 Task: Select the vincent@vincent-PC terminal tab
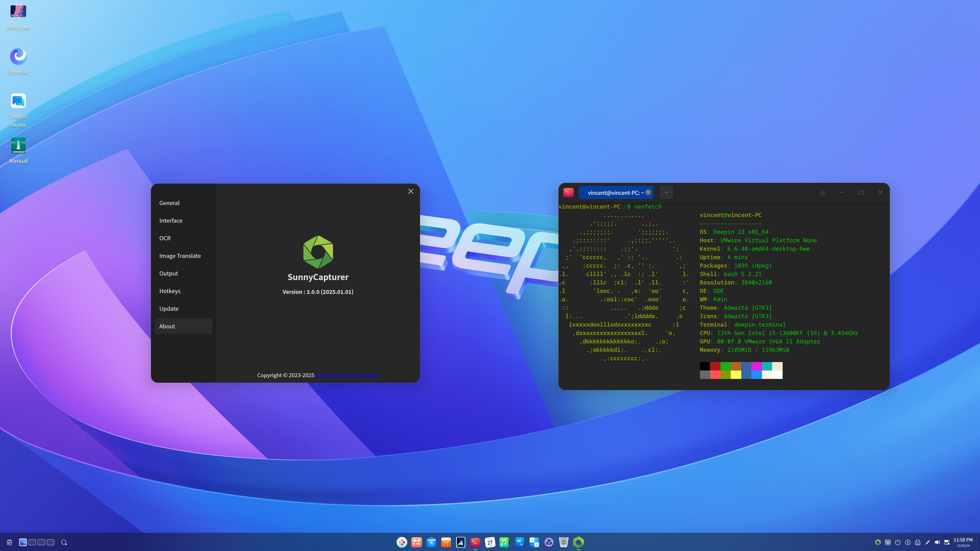coord(616,193)
